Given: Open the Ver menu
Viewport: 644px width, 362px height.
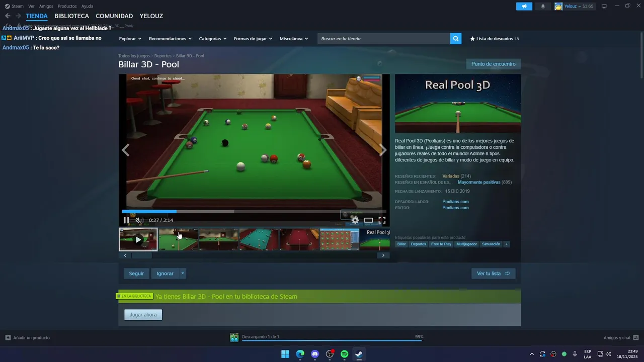Looking at the screenshot, I should click(31, 6).
